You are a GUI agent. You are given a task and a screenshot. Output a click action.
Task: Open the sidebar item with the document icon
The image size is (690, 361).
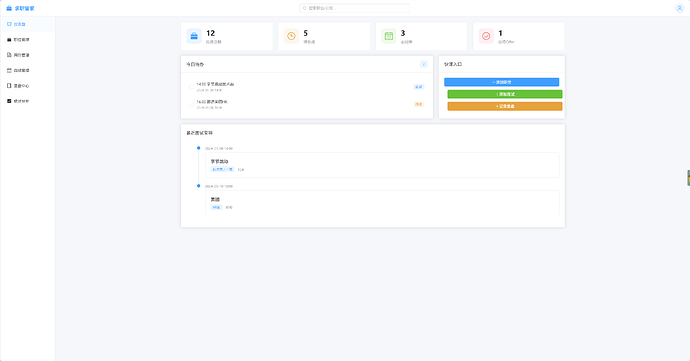click(28, 55)
